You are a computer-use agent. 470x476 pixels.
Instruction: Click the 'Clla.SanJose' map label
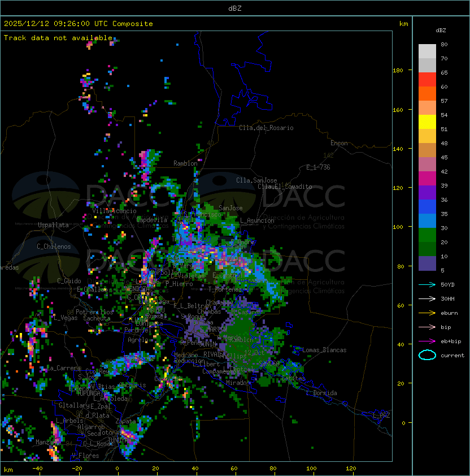pos(256,180)
